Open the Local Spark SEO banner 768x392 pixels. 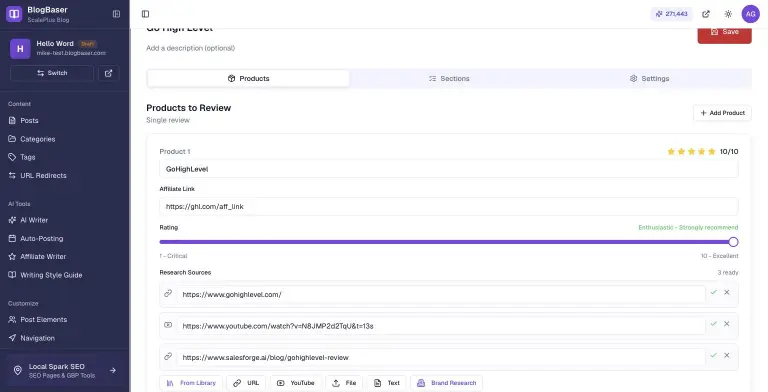(65, 371)
